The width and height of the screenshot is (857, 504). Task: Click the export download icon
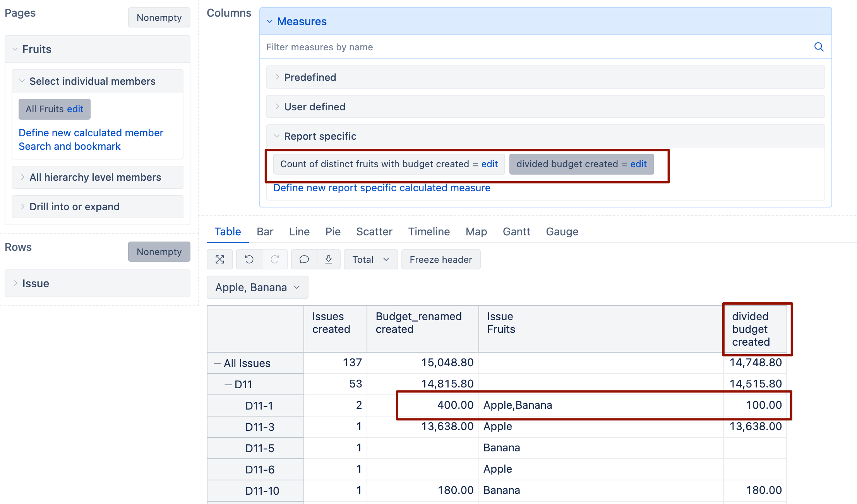point(329,259)
